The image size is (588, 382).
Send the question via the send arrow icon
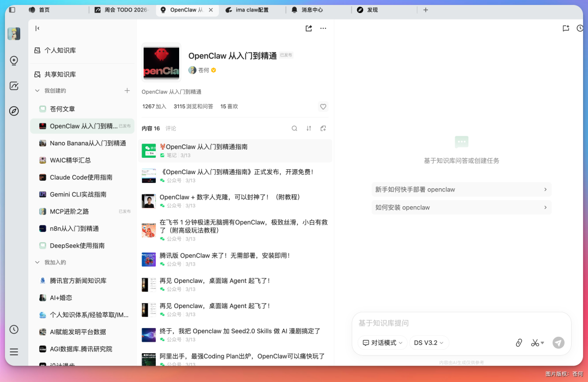point(558,343)
